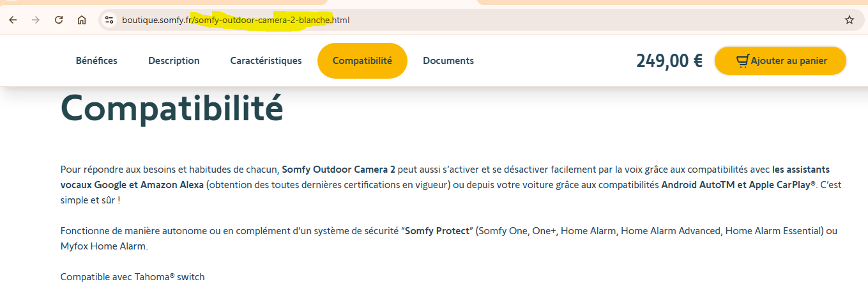Open the Description section tab
This screenshot has height=293, width=868.
pyautogui.click(x=174, y=61)
